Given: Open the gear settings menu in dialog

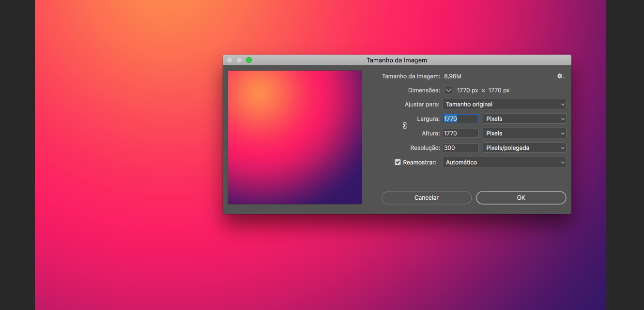Looking at the screenshot, I should 560,76.
